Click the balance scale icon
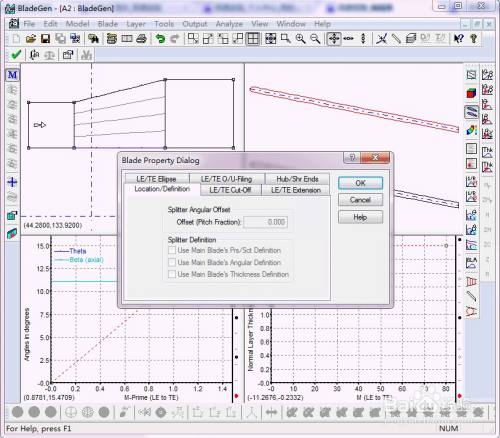This screenshot has width=500, height=438. pos(49,55)
